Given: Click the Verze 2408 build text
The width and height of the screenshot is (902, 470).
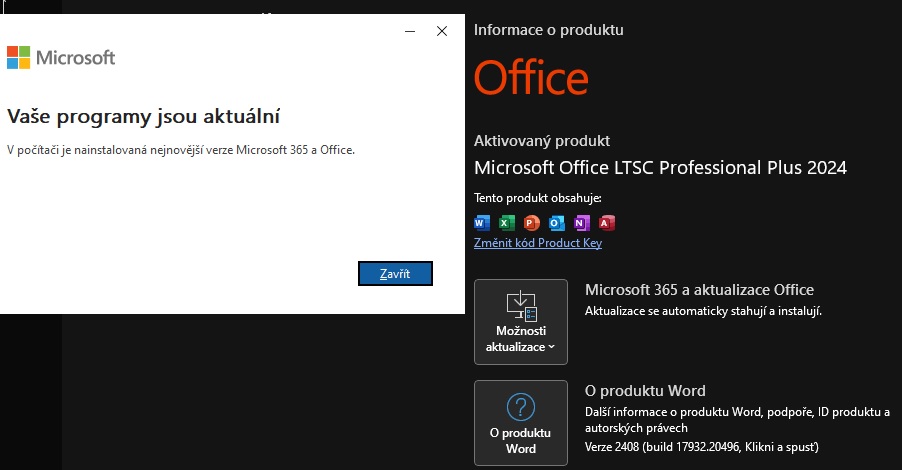Looking at the screenshot, I should coord(701,445).
